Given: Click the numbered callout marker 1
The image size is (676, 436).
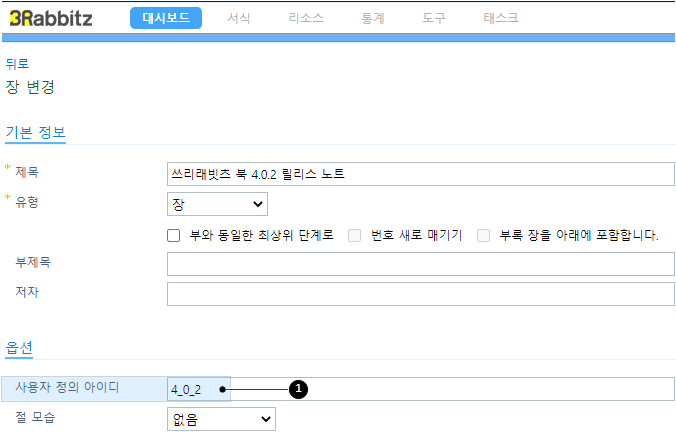Looking at the screenshot, I should tap(298, 389).
